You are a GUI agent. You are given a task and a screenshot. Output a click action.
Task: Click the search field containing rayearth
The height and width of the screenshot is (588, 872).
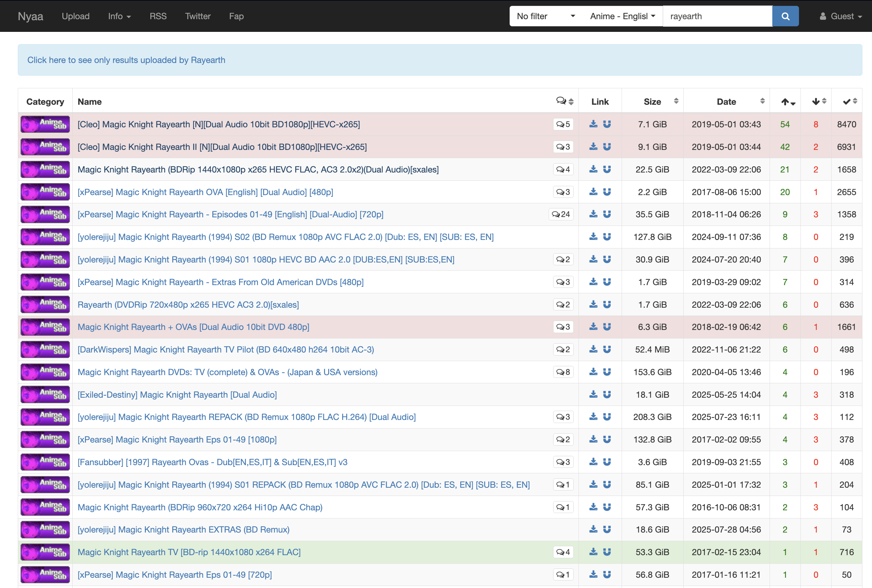click(x=717, y=16)
